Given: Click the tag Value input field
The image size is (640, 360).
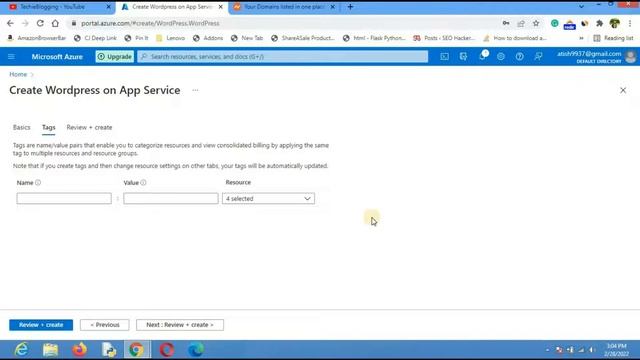Looking at the screenshot, I should [171, 198].
